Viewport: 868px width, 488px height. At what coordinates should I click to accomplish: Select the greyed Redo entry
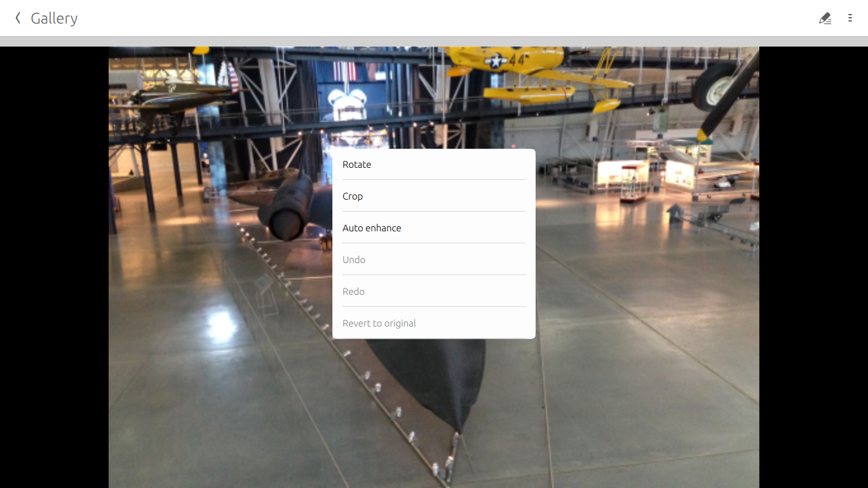tap(434, 292)
